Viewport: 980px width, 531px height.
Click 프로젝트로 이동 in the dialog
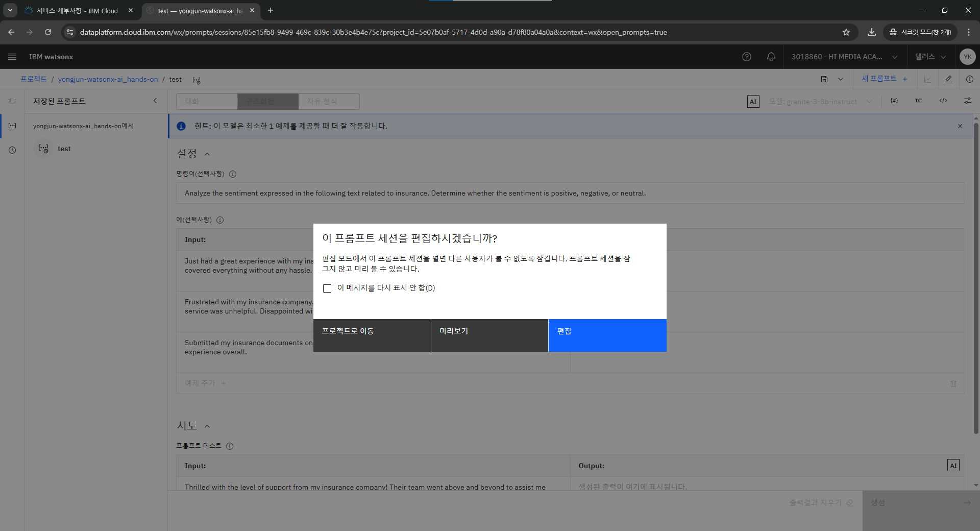click(372, 335)
